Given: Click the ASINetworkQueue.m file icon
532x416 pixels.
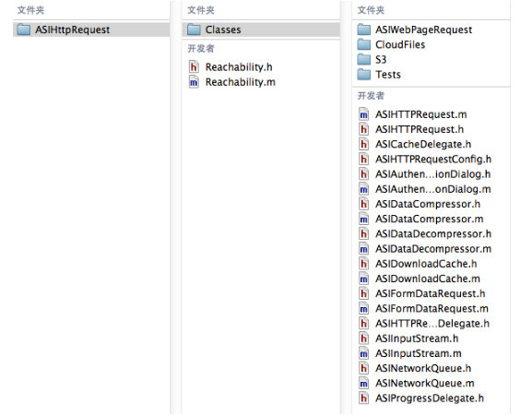Looking at the screenshot, I should pos(363,383).
